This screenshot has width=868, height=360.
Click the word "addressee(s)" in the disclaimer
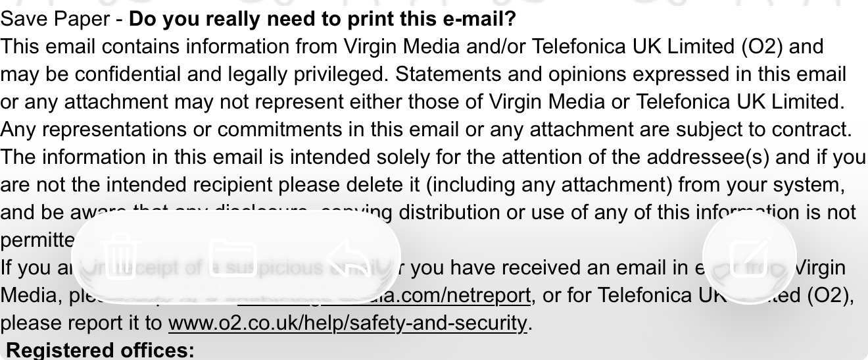click(709, 157)
